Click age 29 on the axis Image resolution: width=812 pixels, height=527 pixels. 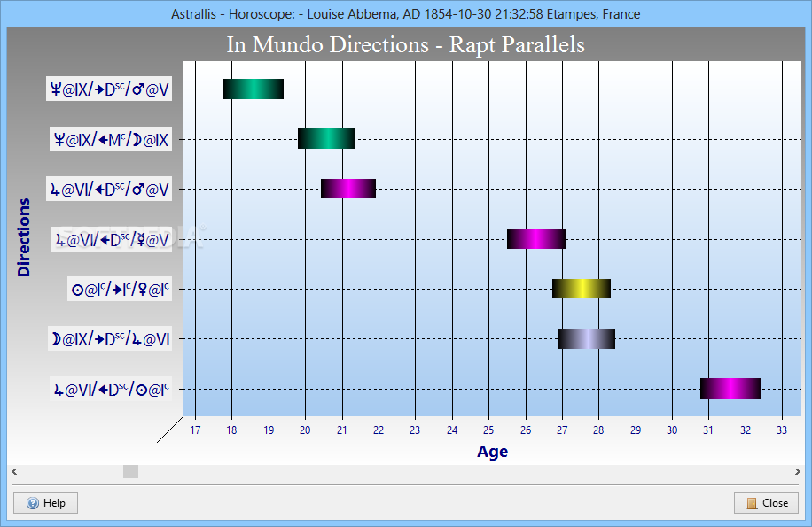point(636,430)
